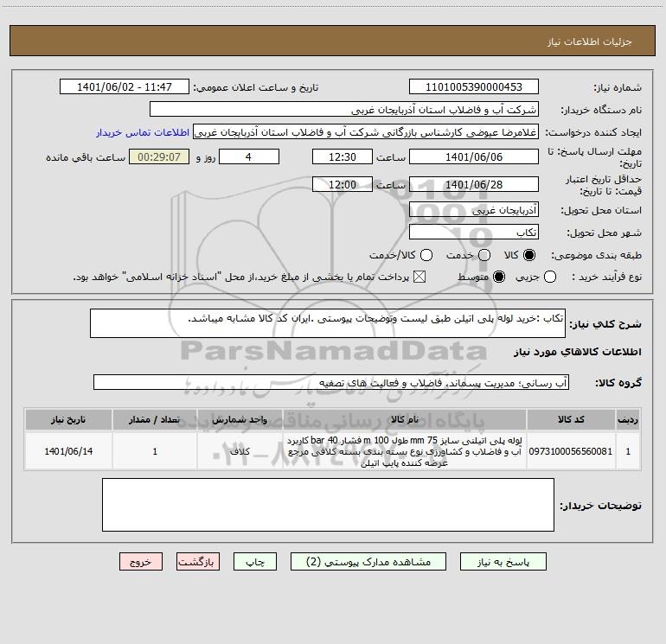Click the شرح کلی نیاز description box
The width and height of the screenshot is (666, 644).
[x=328, y=323]
